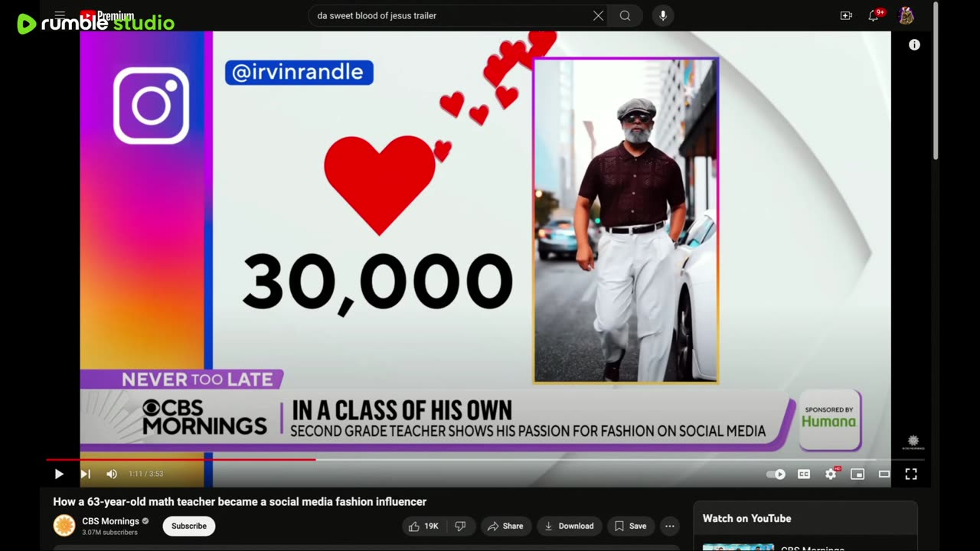The width and height of the screenshot is (980, 551).
Task: Start voice search with microphone icon
Action: [x=663, y=15]
